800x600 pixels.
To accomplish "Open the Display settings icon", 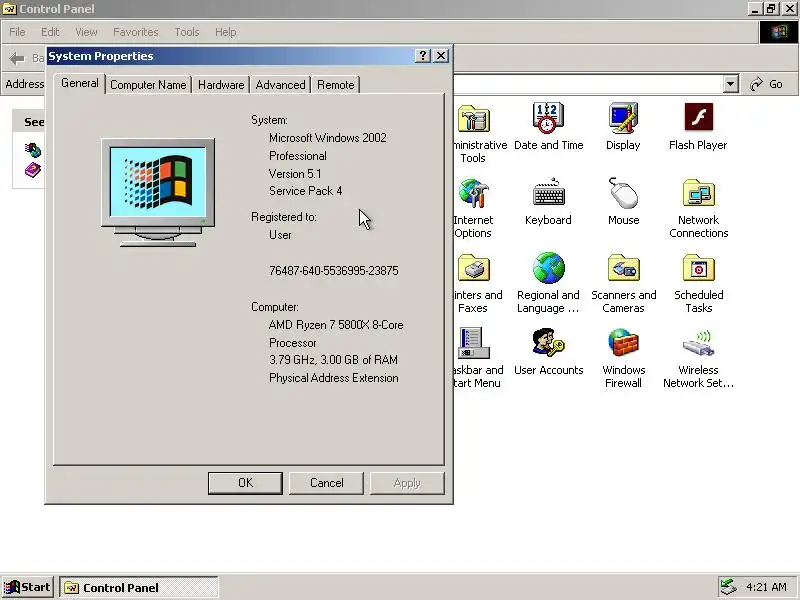I will click(x=623, y=118).
